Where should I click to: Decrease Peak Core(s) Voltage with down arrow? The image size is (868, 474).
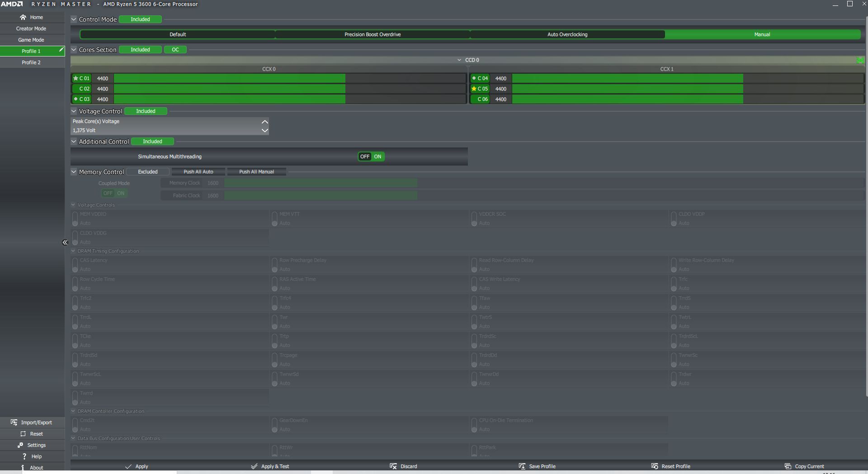pyautogui.click(x=265, y=130)
